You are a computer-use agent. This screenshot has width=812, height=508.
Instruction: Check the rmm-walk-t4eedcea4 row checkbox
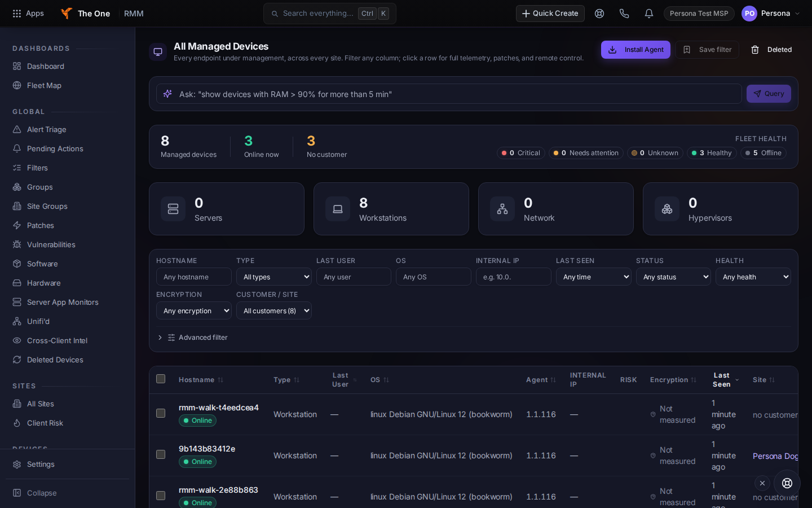(161, 413)
